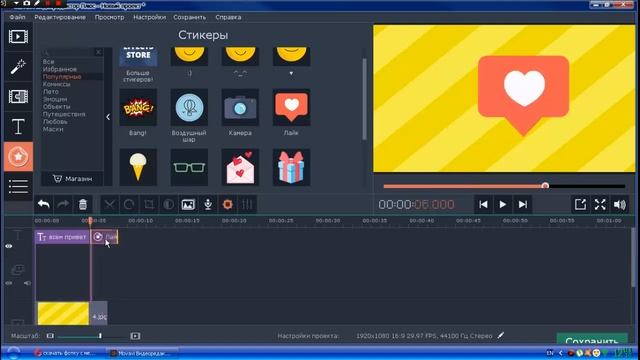Record audio with microphone icon
640x360 pixels.
click(208, 204)
